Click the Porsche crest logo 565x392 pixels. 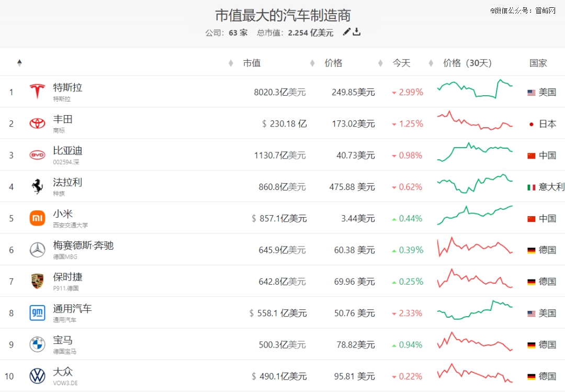(37, 281)
